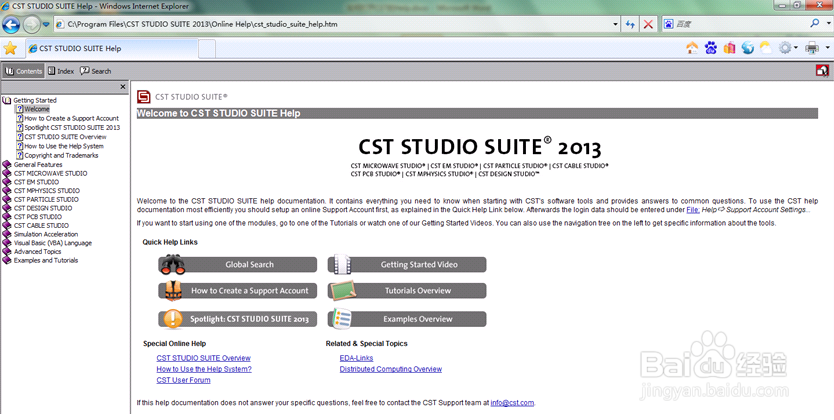The width and height of the screenshot is (834, 420).
Task: Click the Examples Overview button
Action: [x=407, y=319]
